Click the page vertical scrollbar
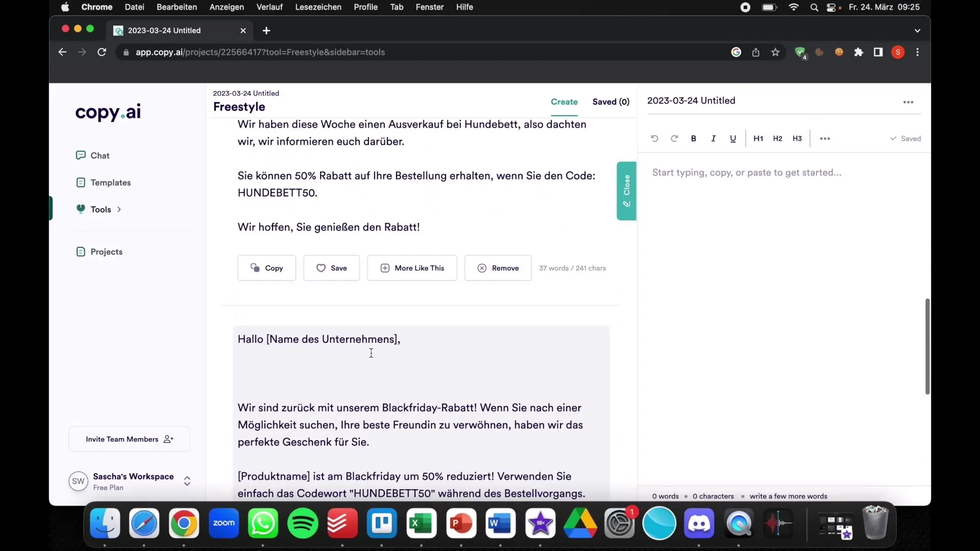Screen dimensions: 980x551 927,346
